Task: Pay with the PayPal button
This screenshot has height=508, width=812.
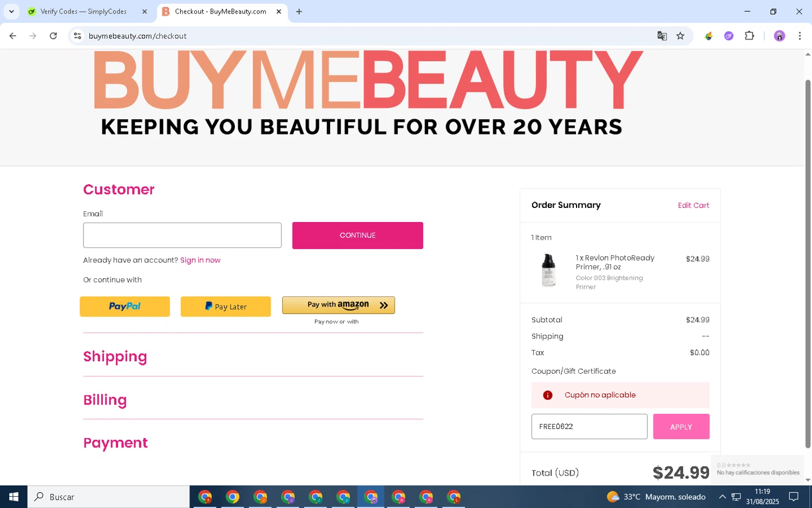Action: pyautogui.click(x=125, y=307)
